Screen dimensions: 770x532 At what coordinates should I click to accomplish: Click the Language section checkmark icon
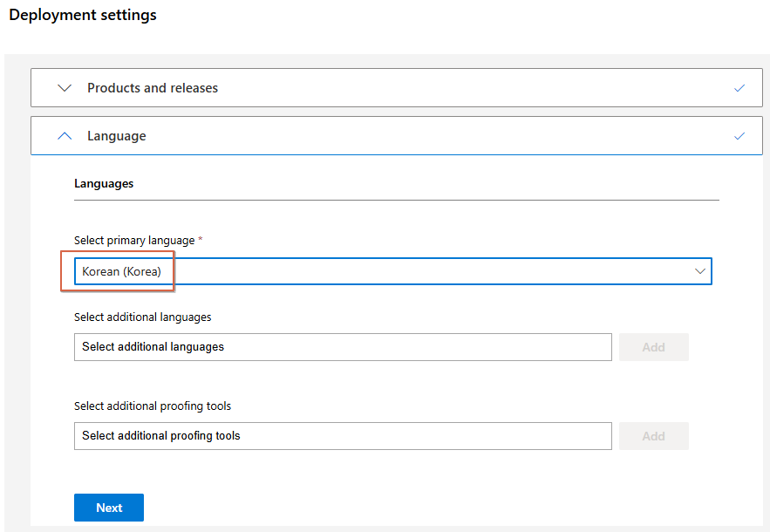[x=739, y=136]
